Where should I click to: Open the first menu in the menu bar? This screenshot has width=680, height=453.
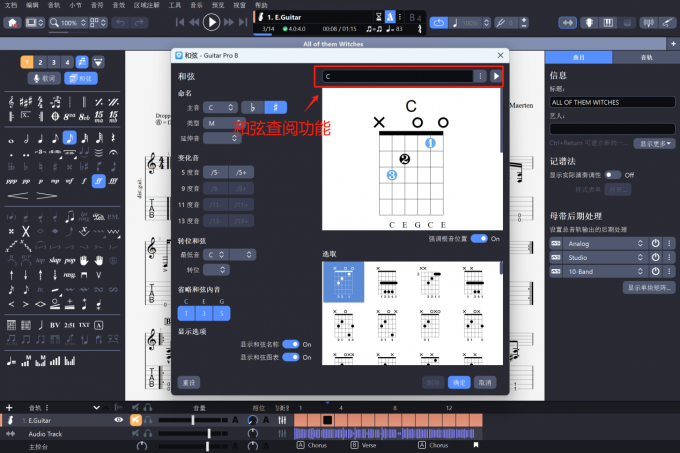pyautogui.click(x=11, y=5)
